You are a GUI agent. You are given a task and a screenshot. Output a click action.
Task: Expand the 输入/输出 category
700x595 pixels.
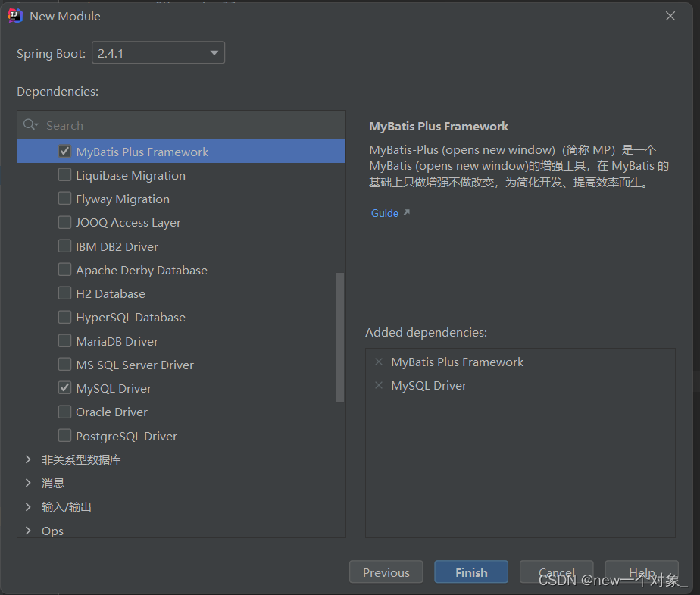pyautogui.click(x=28, y=506)
